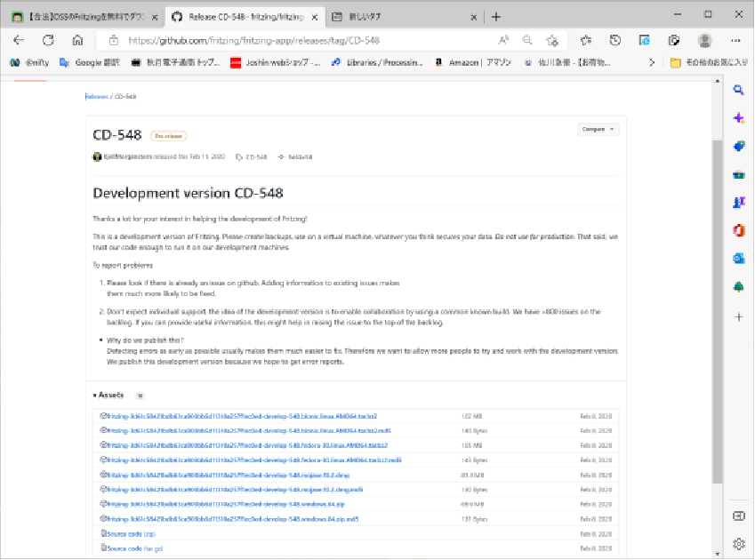Download bionic.linux.AMD64.tar.bz2.md5 checksum

248,430
